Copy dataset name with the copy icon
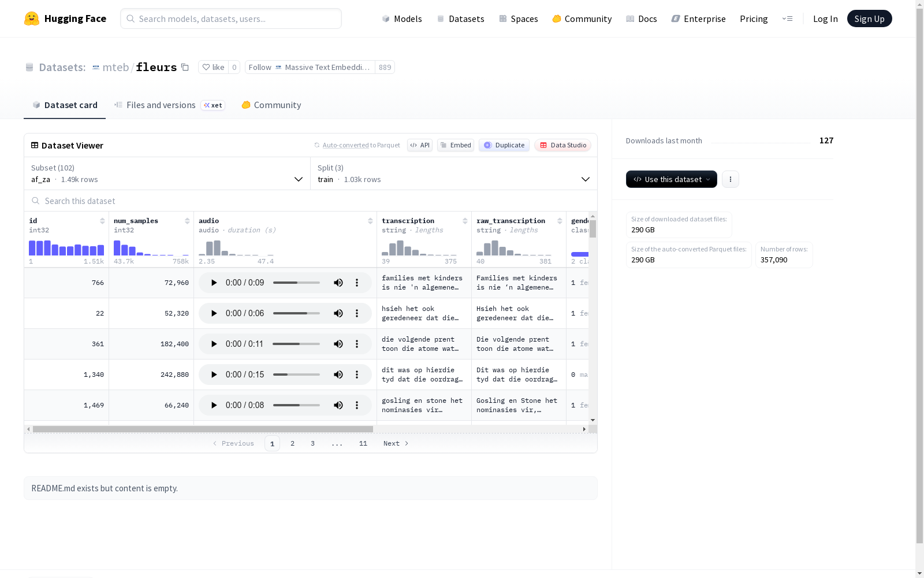 [185, 67]
